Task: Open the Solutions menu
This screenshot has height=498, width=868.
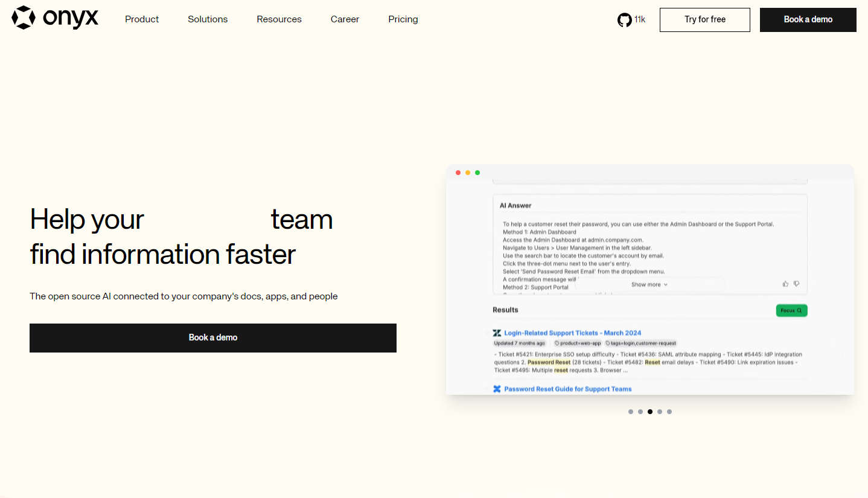Action: click(208, 19)
